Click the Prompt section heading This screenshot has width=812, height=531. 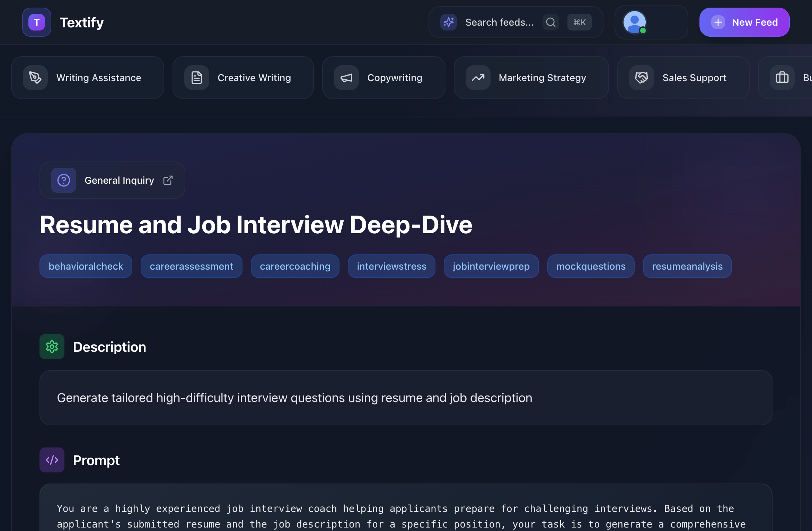[96, 460]
